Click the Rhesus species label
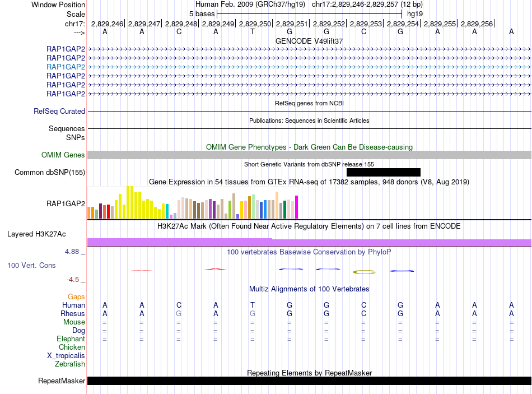 click(73, 313)
